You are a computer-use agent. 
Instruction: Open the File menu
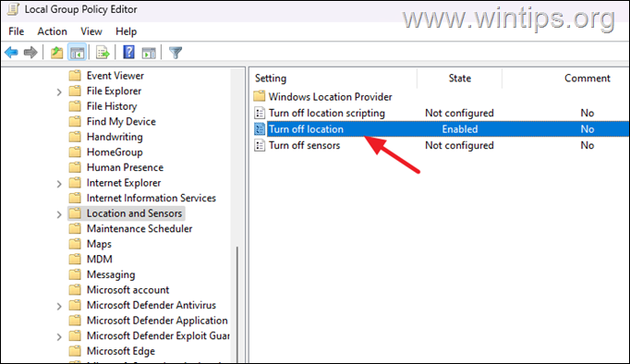pyautogui.click(x=17, y=31)
